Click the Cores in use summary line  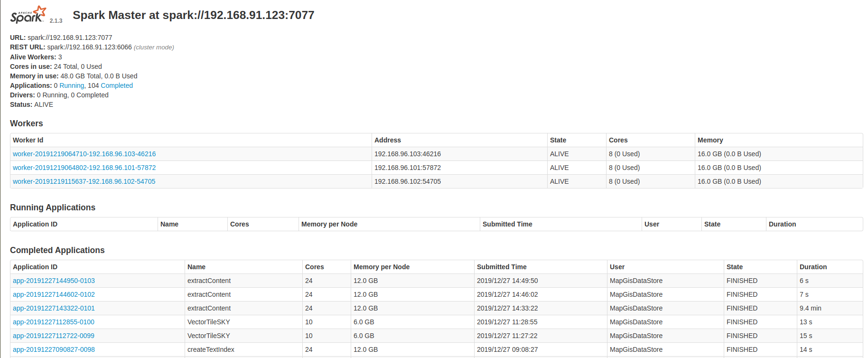56,66
